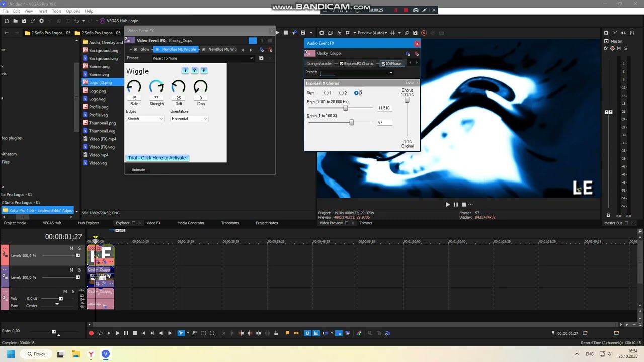Solo audio track 3
The width and height of the screenshot is (644, 362).
coord(73,291)
